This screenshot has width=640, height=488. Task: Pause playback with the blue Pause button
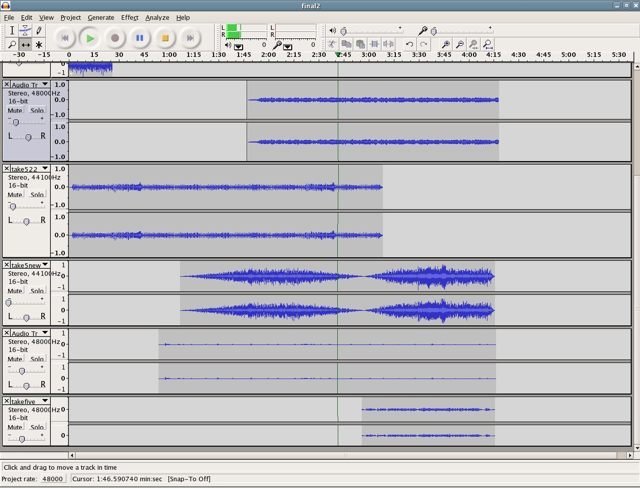[140, 38]
